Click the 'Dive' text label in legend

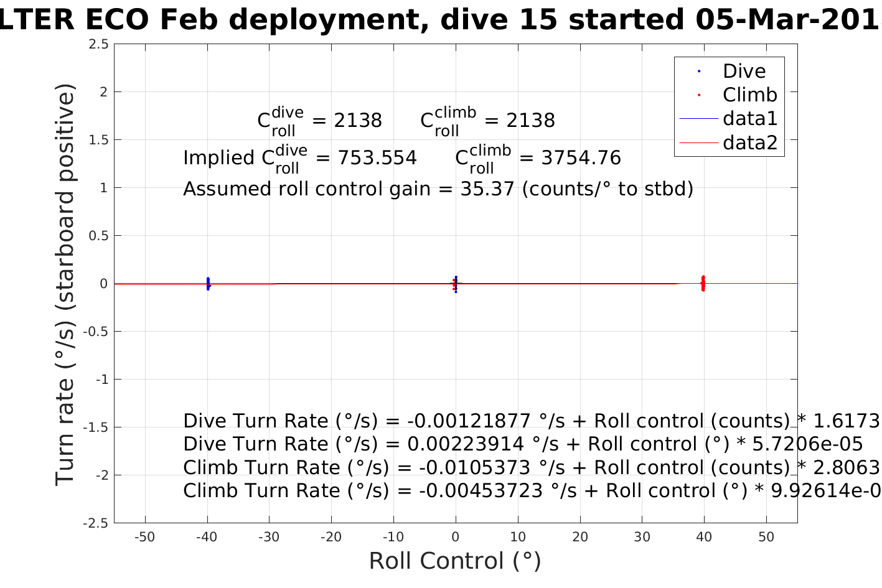coord(744,72)
